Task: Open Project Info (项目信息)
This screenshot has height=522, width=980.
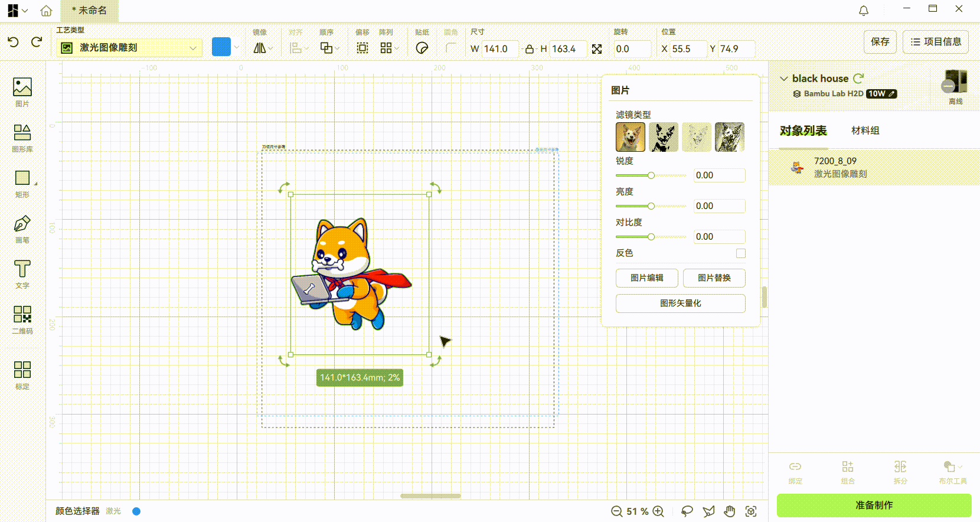Action: 936,42
